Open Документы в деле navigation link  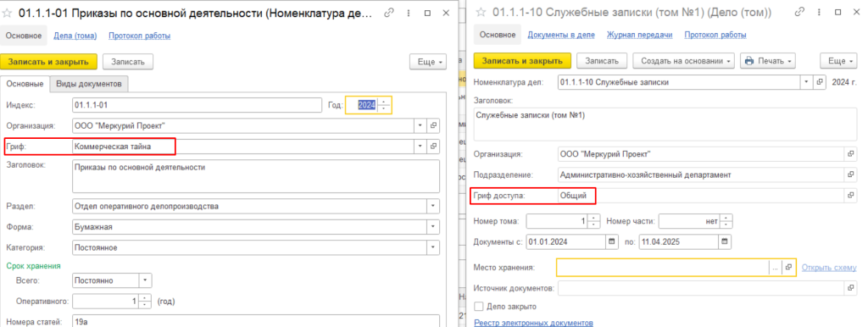pos(561,35)
